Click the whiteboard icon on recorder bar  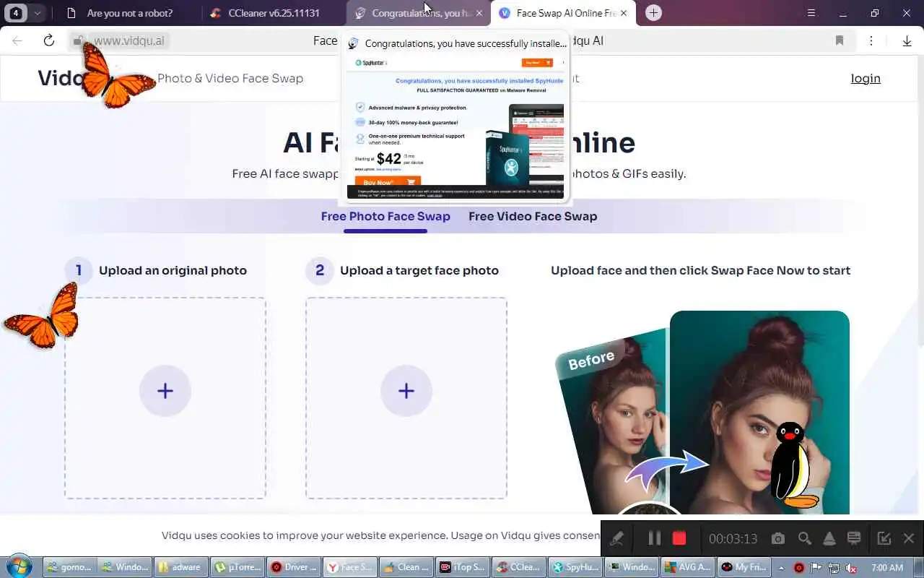tap(854, 538)
